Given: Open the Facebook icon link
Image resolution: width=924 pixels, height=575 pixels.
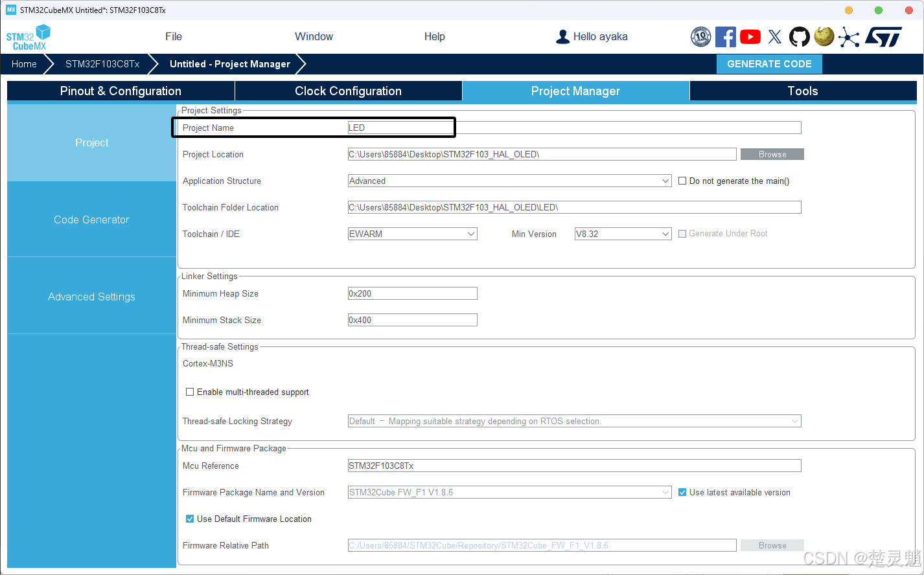Looking at the screenshot, I should [x=726, y=37].
